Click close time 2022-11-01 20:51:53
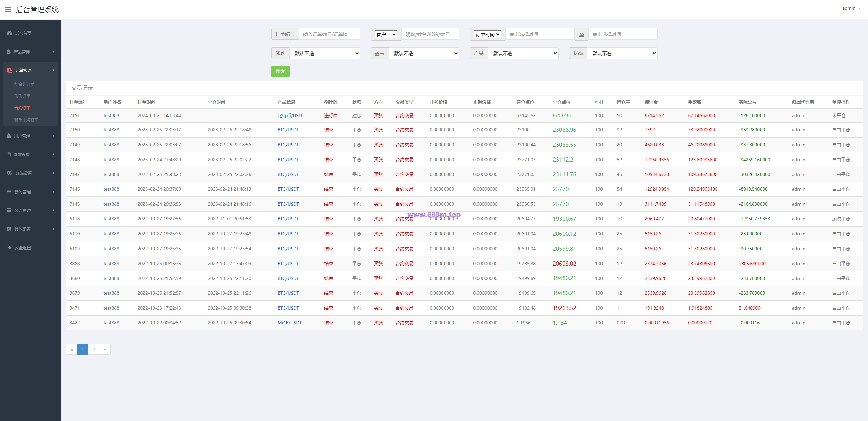 [x=229, y=219]
